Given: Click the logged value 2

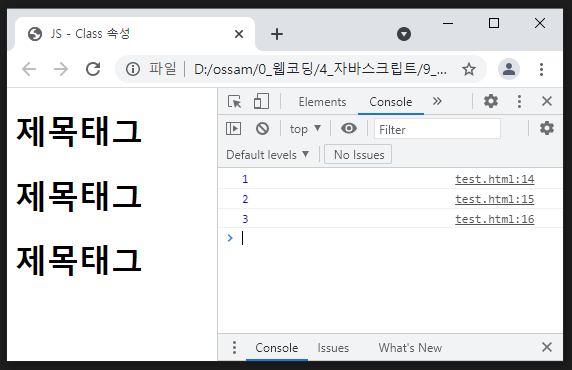Looking at the screenshot, I should [x=245, y=199].
